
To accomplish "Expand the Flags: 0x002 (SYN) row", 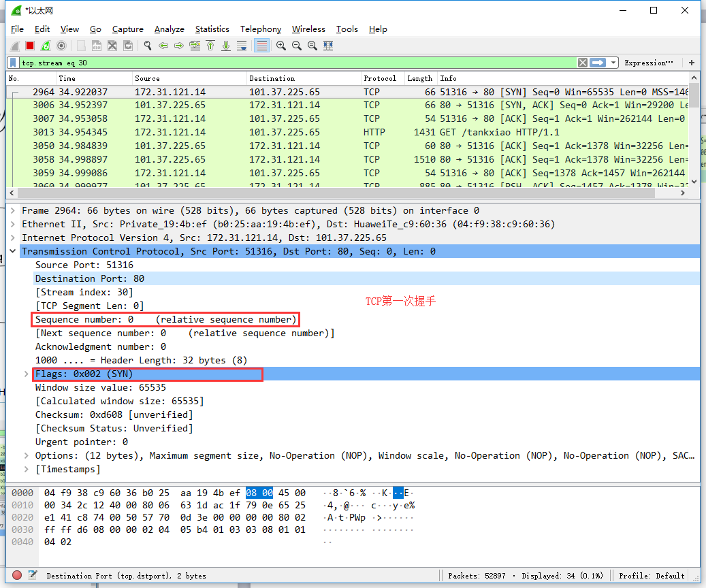I will 27,374.
